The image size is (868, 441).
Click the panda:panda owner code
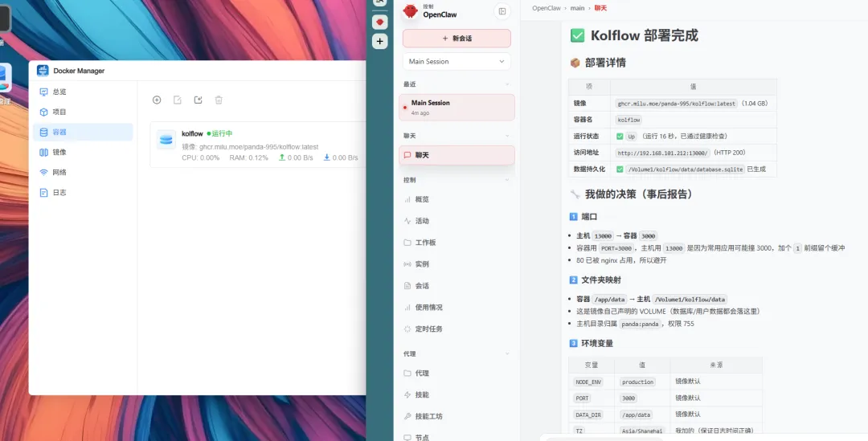[x=640, y=324]
